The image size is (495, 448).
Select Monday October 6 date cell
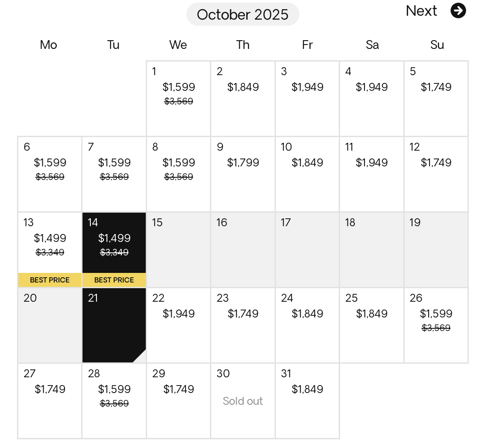[50, 174]
